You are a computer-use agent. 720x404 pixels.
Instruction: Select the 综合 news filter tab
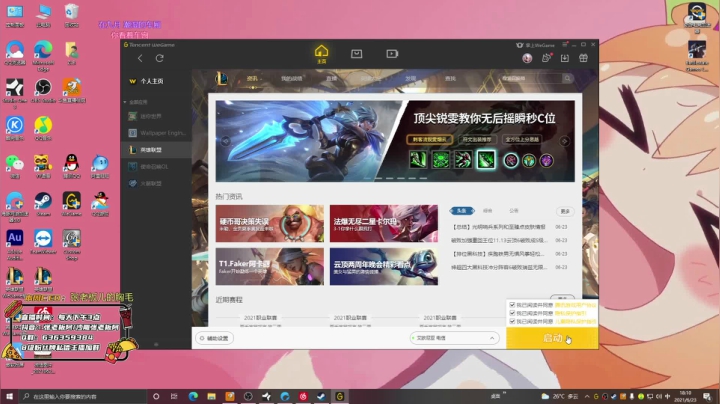[488, 211]
